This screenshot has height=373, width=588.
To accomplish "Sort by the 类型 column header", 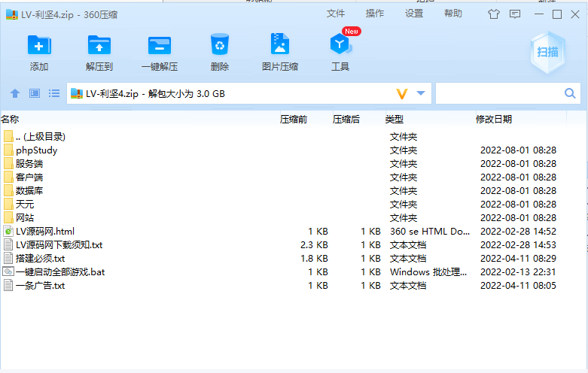I will tap(394, 120).
